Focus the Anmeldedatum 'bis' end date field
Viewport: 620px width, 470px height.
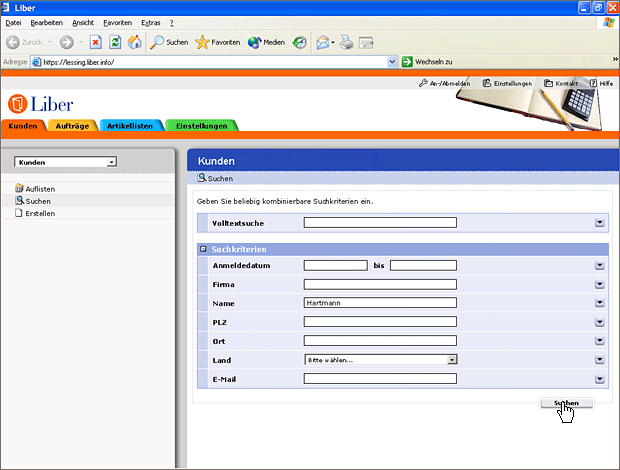[x=423, y=265]
